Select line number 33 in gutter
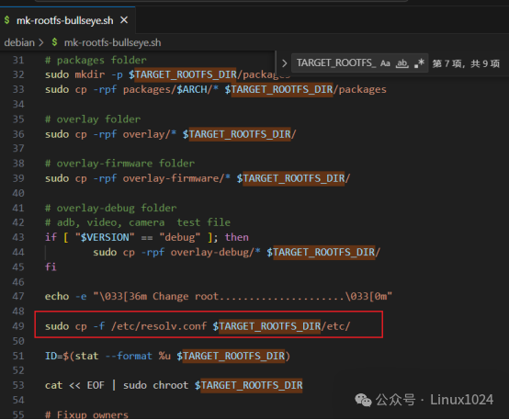 (x=18, y=89)
